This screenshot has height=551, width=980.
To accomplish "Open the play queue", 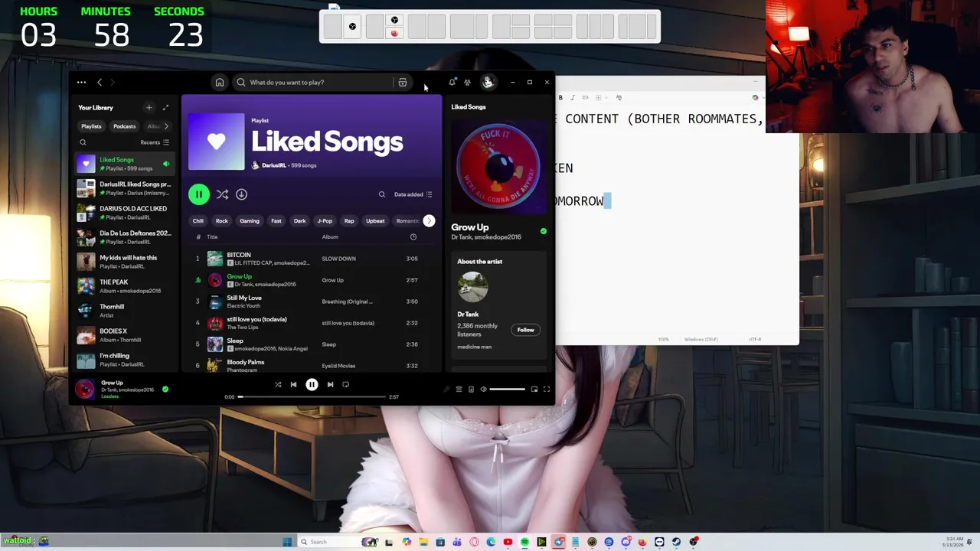I will (x=459, y=390).
